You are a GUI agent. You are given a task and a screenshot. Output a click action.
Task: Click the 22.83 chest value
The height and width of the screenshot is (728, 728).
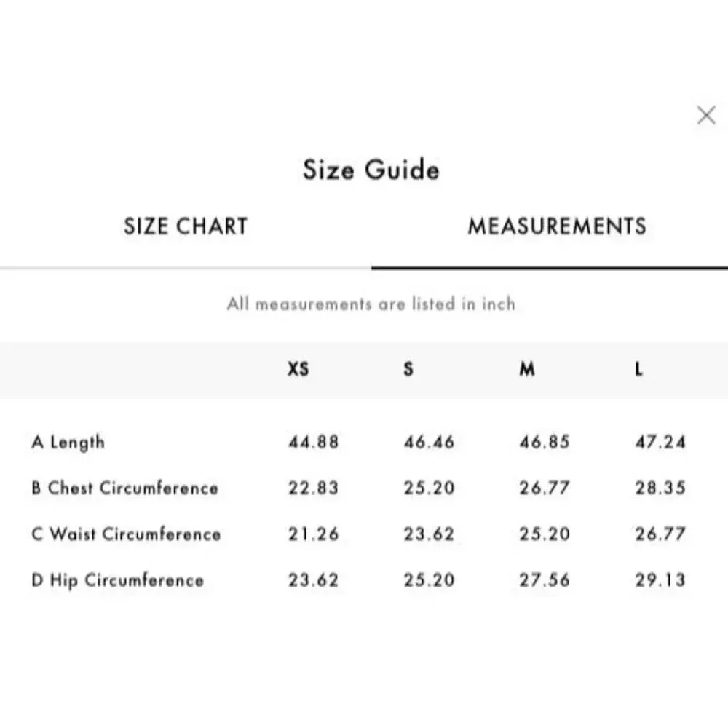click(313, 488)
